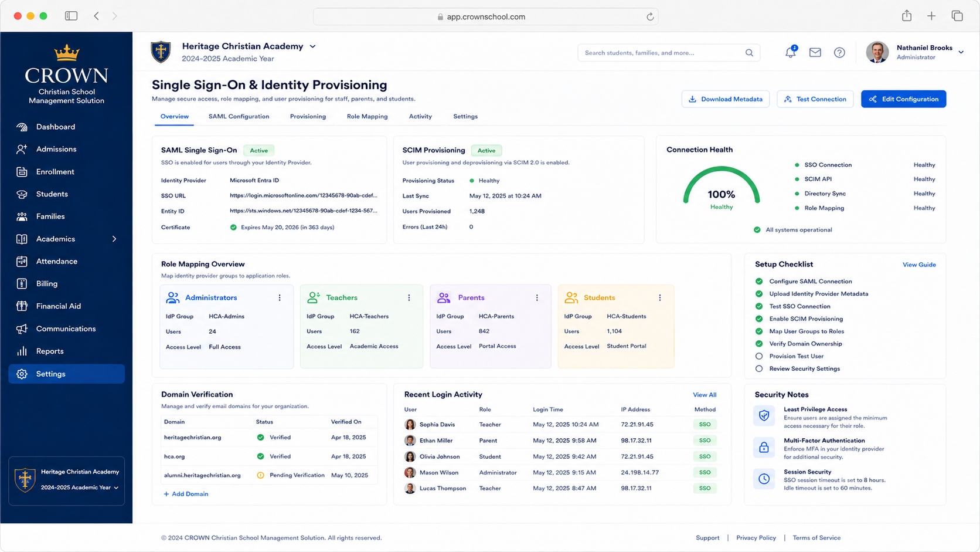Open the Teachers card options menu
This screenshot has height=552, width=980.
pyautogui.click(x=409, y=298)
